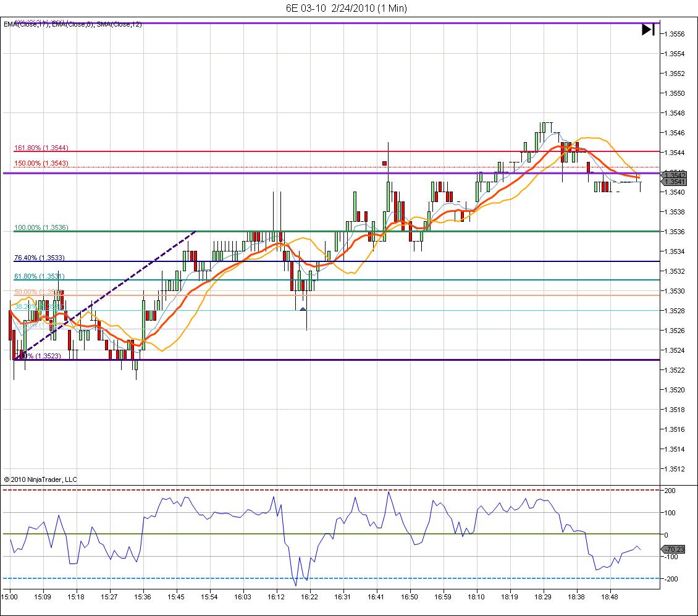Click the blue triangle marker below the 16:22 candle
This screenshot has height=616, width=698.
(x=303, y=309)
